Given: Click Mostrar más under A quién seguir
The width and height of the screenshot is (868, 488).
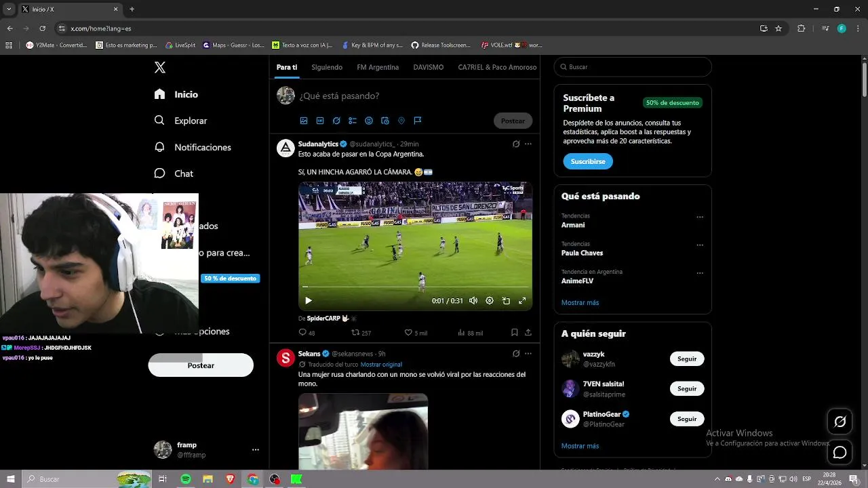Looking at the screenshot, I should [x=580, y=446].
